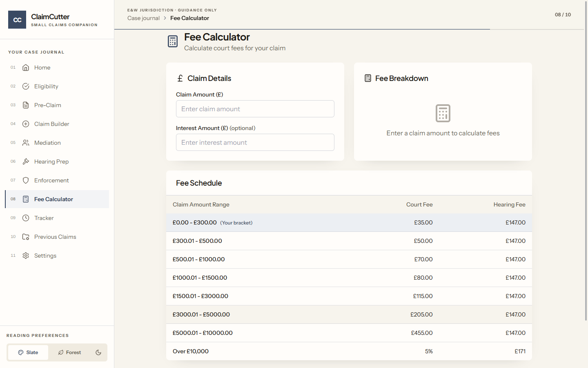
Task: Click the Claim Builder plus icon
Action: click(26, 124)
